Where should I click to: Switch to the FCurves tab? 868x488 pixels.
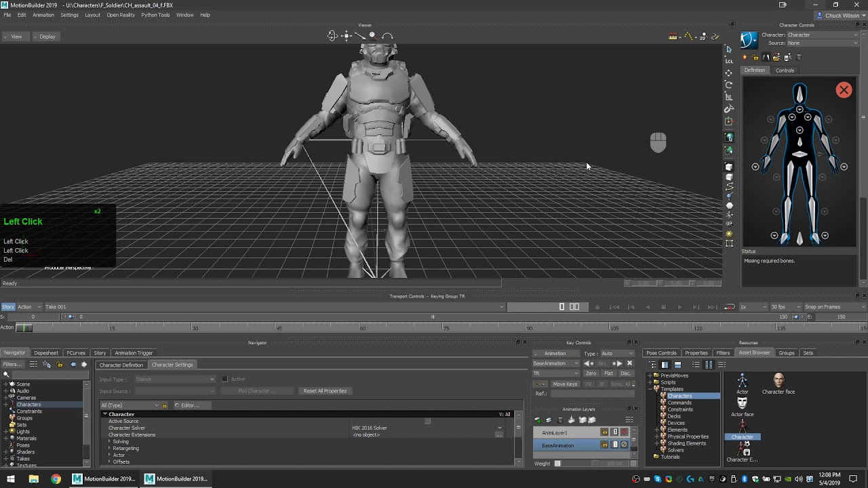click(76, 353)
